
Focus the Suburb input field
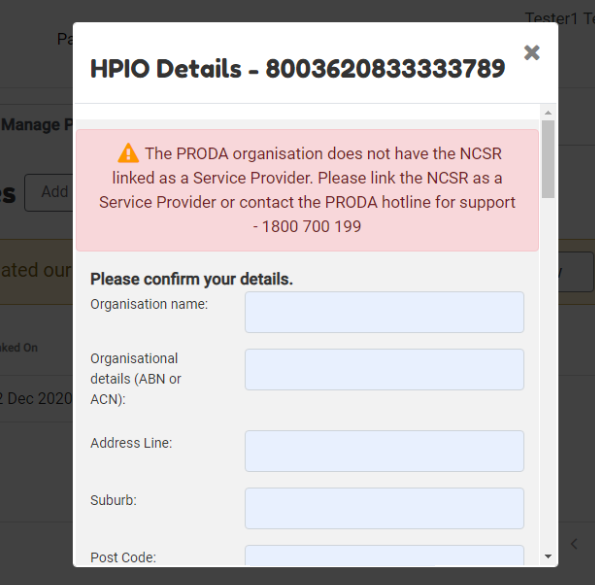(x=384, y=508)
